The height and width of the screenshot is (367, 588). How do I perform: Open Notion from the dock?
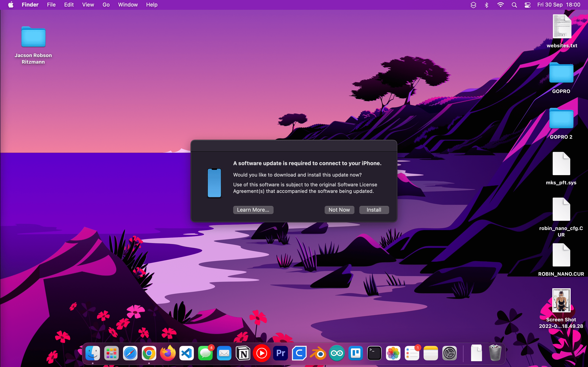coord(243,353)
